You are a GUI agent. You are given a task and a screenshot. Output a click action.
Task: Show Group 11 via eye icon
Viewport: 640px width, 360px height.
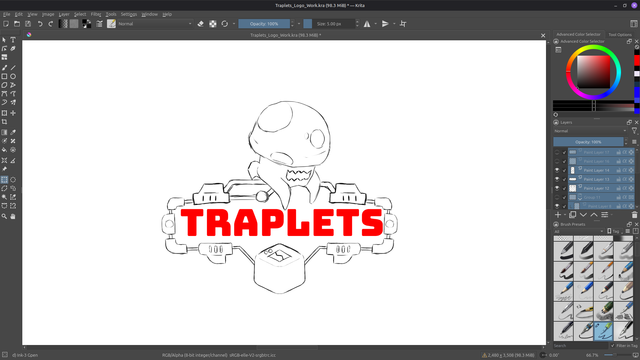(557, 197)
